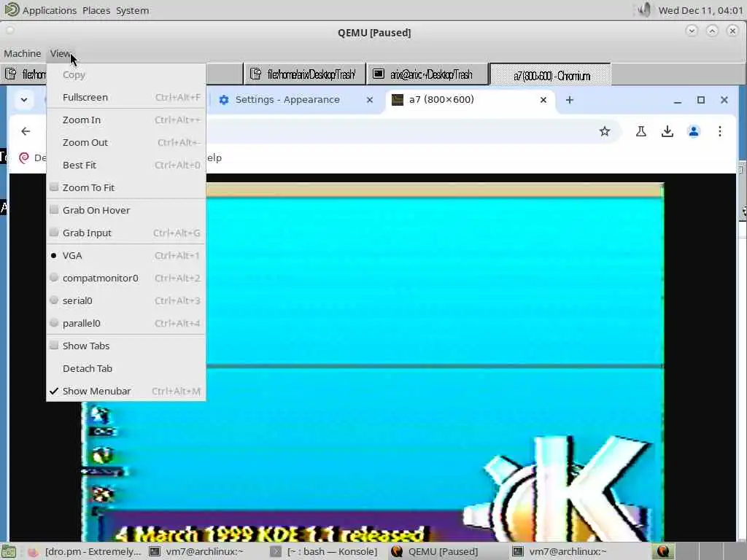Open the Chromium labs flask icon
747x560 pixels.
pyautogui.click(x=640, y=131)
